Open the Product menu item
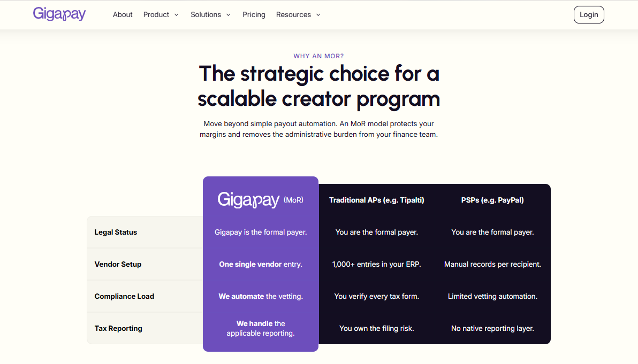The height and width of the screenshot is (364, 638). coord(156,14)
